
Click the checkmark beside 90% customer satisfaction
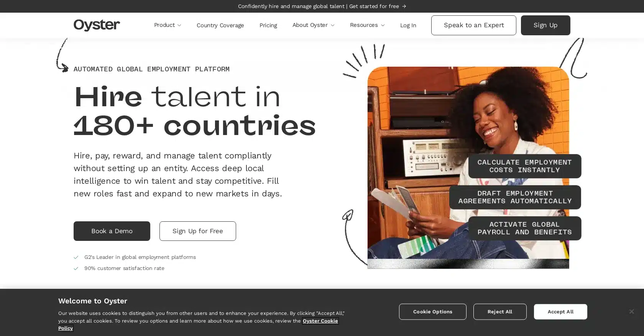[76, 268]
